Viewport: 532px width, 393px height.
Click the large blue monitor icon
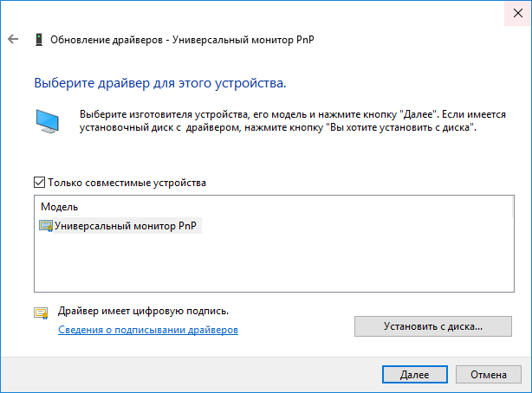(x=49, y=119)
